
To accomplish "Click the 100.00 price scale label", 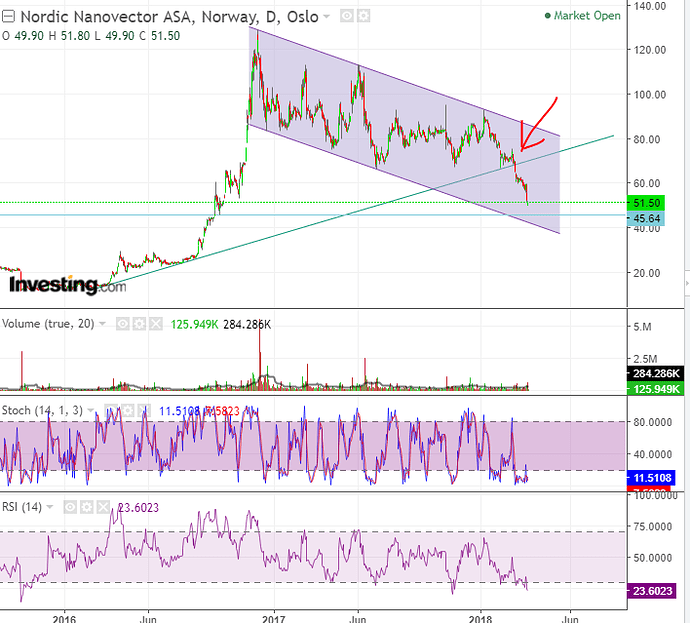I will click(650, 95).
